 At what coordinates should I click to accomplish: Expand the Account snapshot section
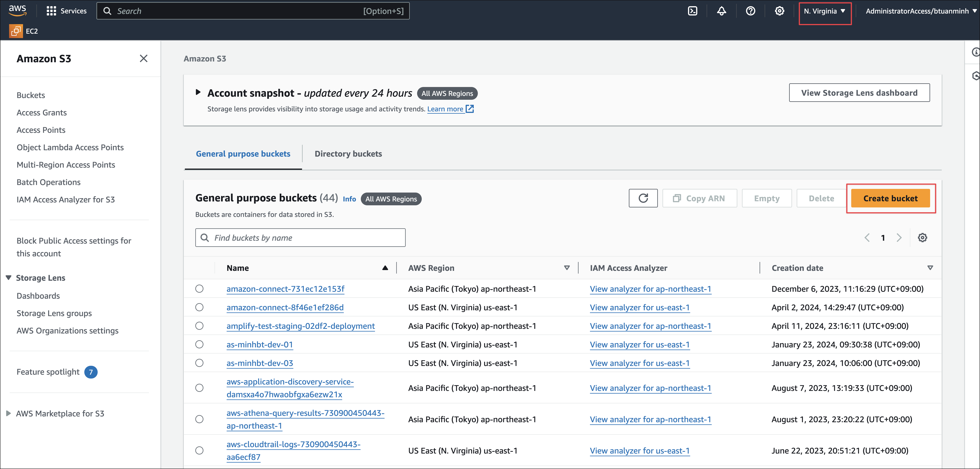(x=198, y=92)
